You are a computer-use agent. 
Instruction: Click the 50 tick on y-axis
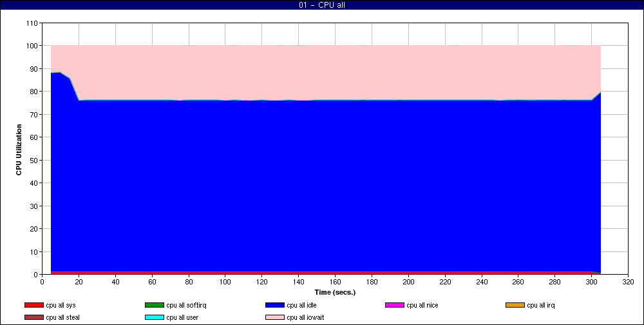point(35,160)
